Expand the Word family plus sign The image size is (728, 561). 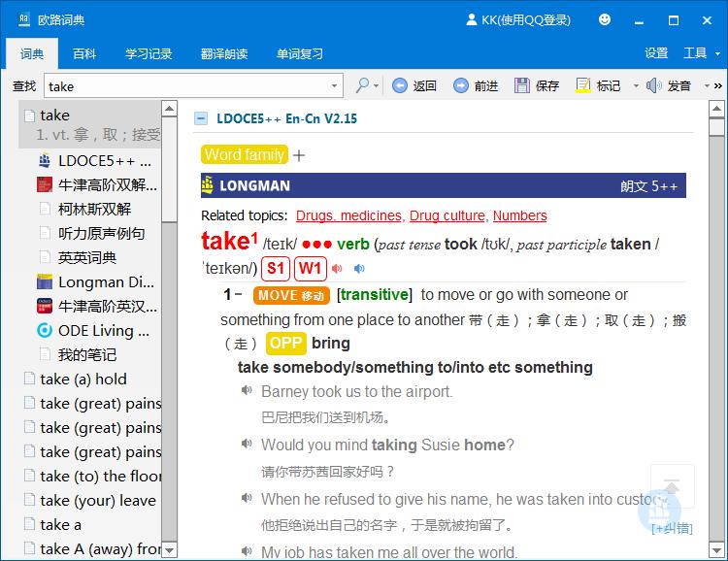coord(299,155)
